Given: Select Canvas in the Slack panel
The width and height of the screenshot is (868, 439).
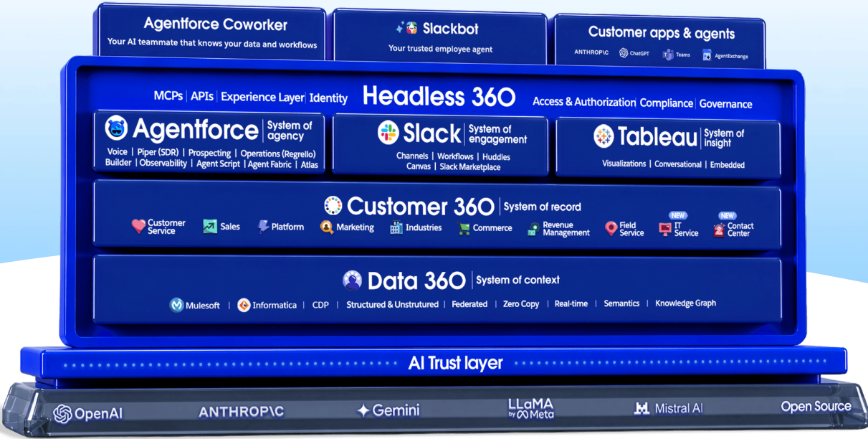Looking at the screenshot, I should (x=419, y=166).
